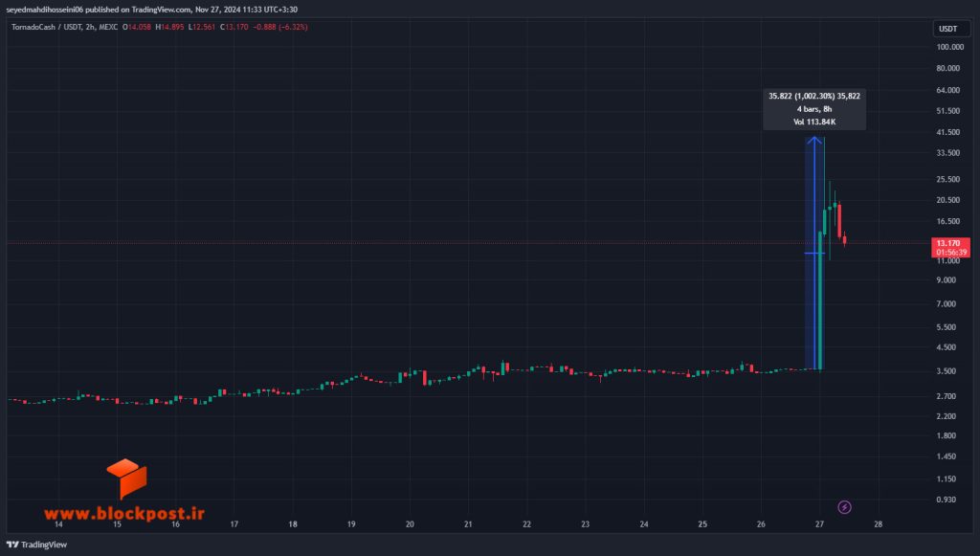Select the price range measurement info box
This screenshot has width=980, height=556.
[x=814, y=109]
